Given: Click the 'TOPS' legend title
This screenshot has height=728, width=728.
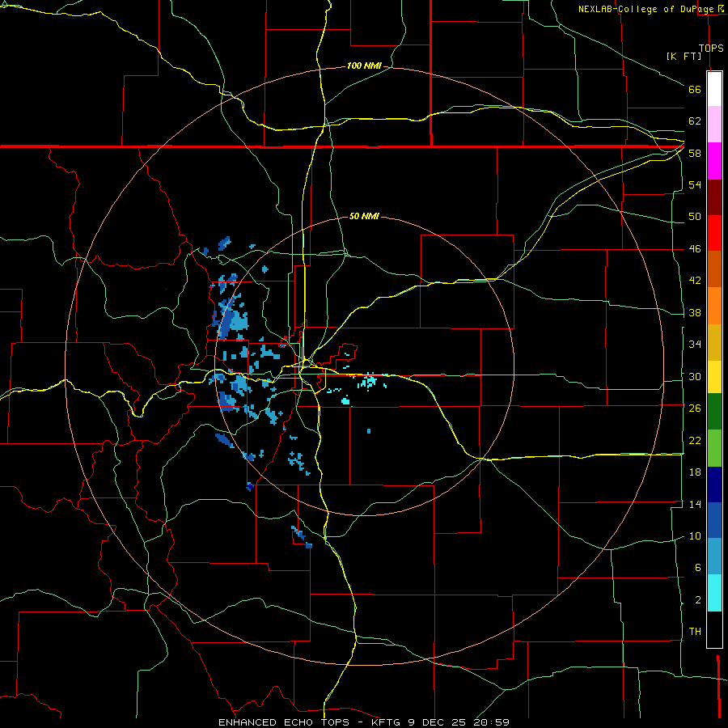Looking at the screenshot, I should tap(711, 48).
